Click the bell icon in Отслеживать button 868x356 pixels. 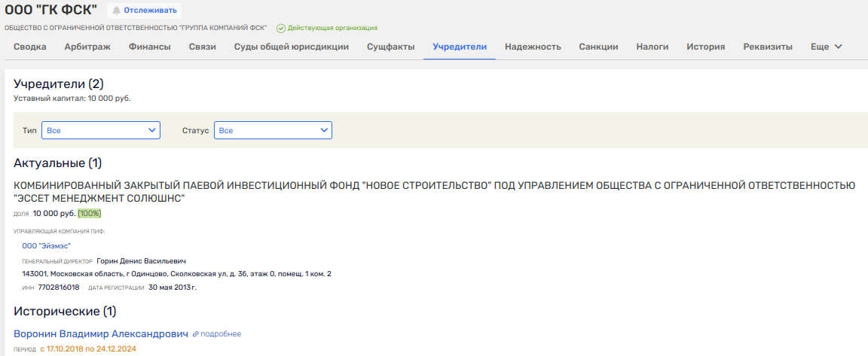[116, 11]
